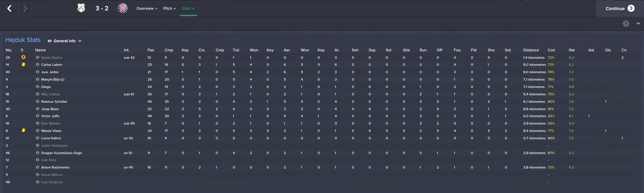
Task: Open the General Info view selector
Action: coord(65,41)
